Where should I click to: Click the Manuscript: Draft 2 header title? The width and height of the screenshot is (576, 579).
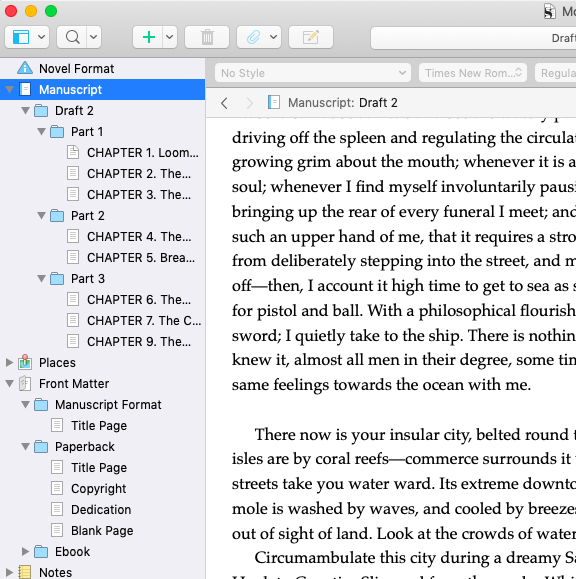343,103
